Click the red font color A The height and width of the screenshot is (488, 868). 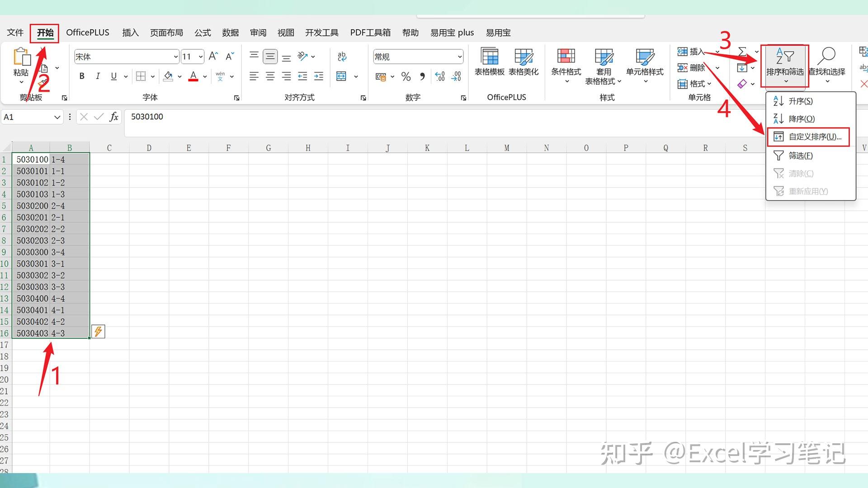pos(193,76)
